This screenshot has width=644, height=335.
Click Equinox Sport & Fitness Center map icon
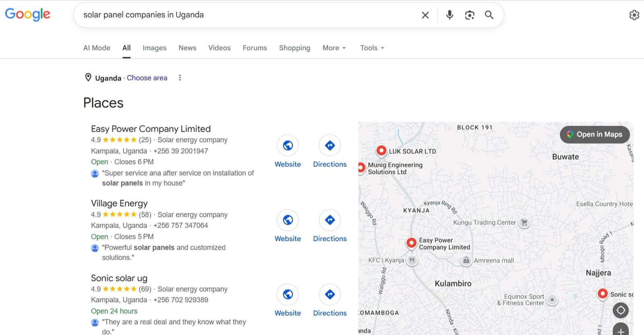point(552,300)
